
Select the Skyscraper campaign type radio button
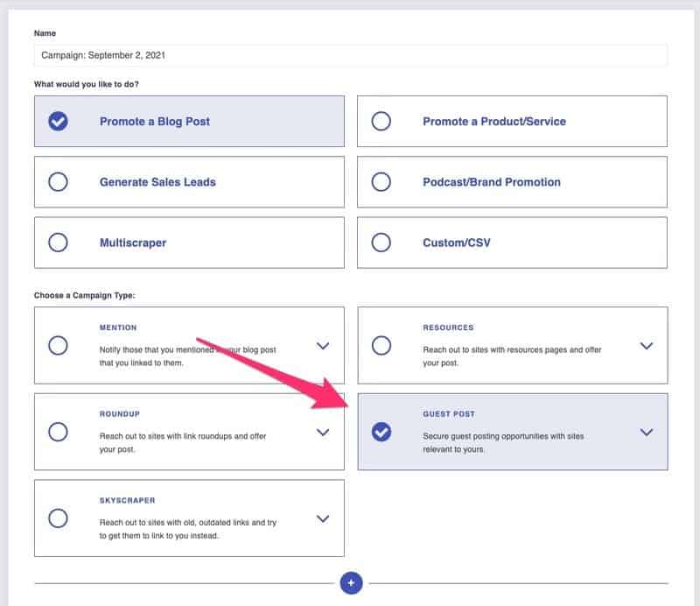point(59,518)
